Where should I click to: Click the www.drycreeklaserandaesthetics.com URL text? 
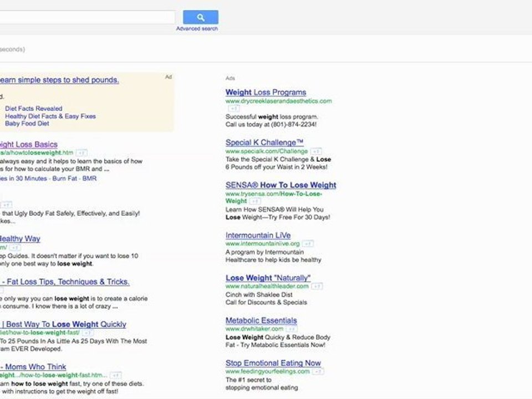click(279, 101)
